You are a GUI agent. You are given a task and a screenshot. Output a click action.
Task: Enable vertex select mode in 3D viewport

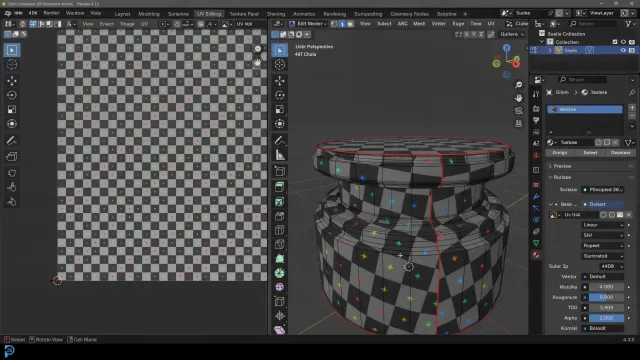point(334,24)
